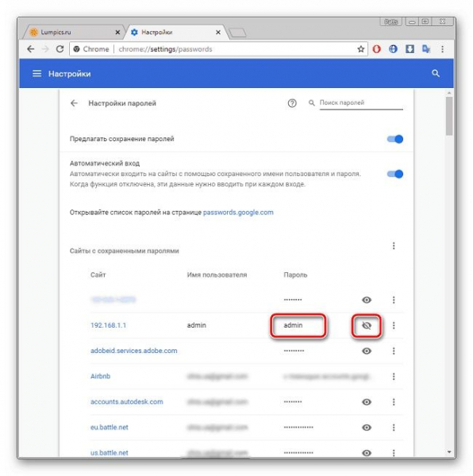Hide the password for 192.168.1.1
The height and width of the screenshot is (476, 473).
point(367,325)
